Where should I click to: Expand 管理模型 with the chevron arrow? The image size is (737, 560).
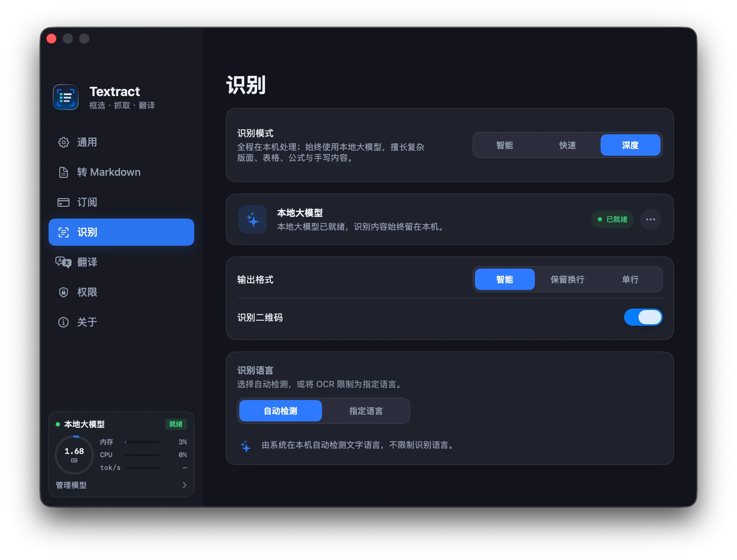coord(184,485)
